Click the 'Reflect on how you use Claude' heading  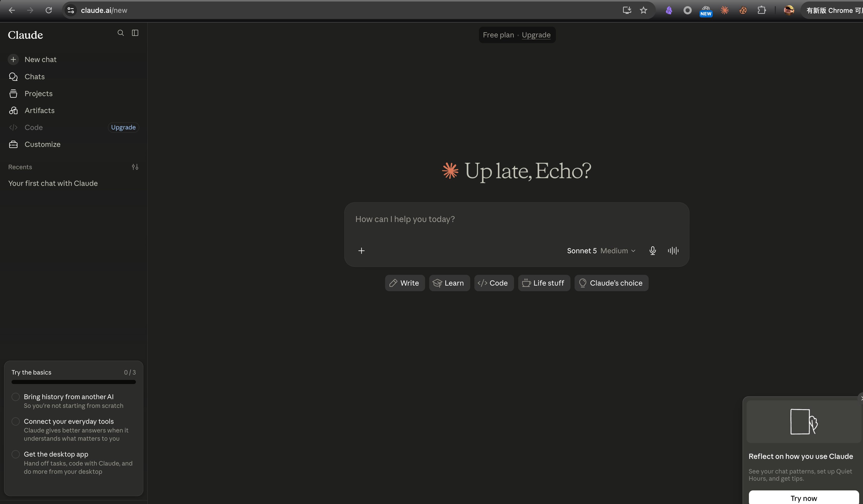tap(801, 456)
